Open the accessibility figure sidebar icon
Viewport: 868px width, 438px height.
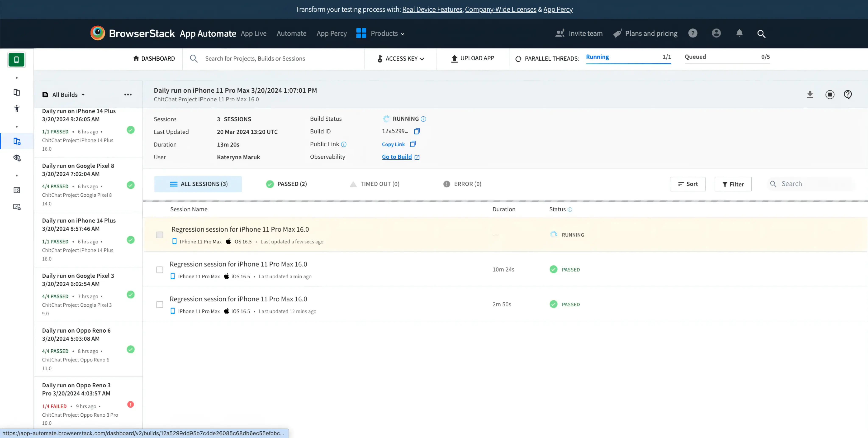point(17,109)
